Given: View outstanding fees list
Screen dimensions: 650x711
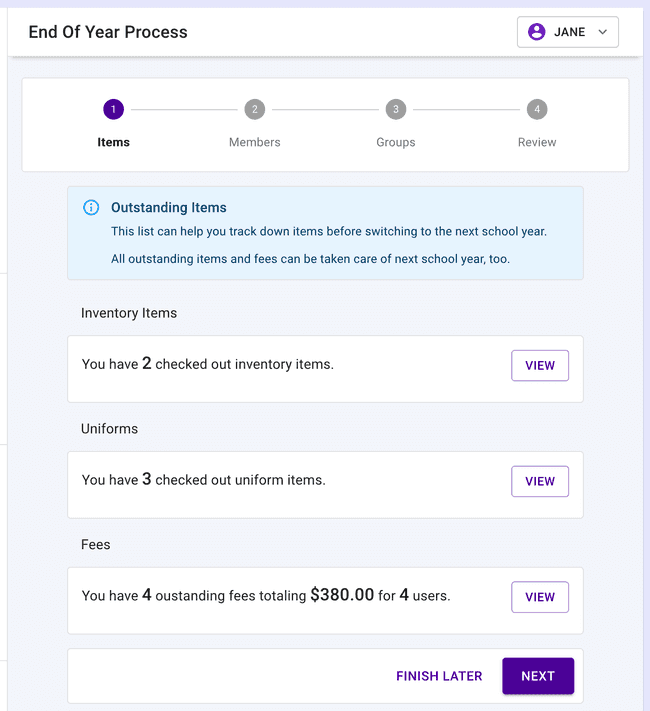Looking at the screenshot, I should [x=540, y=597].
